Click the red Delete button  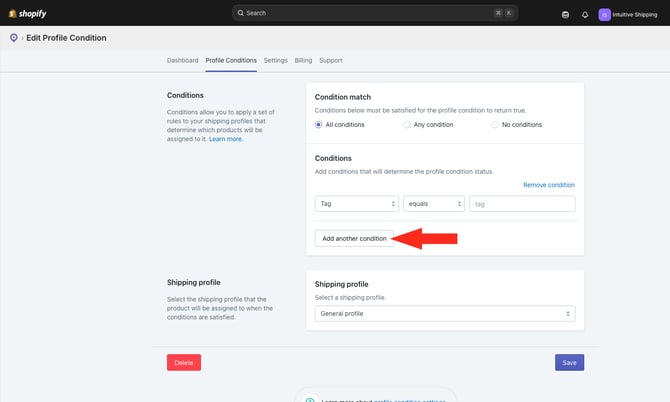tap(184, 362)
